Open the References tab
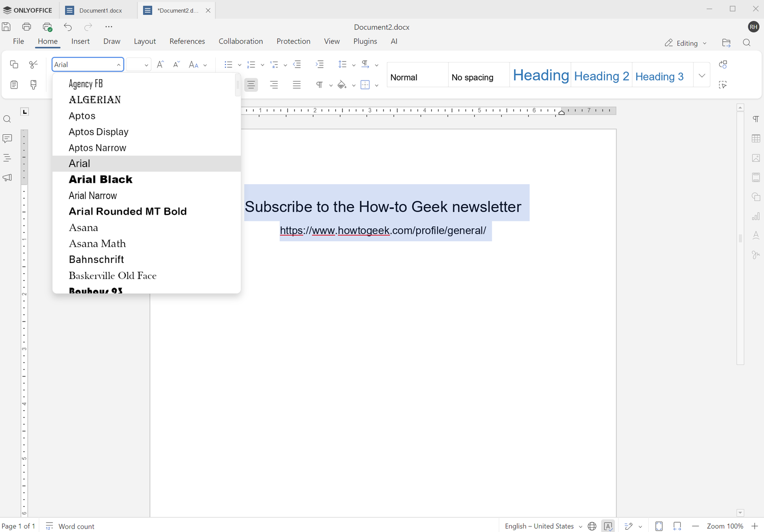This screenshot has height=532, width=764. [x=187, y=41]
